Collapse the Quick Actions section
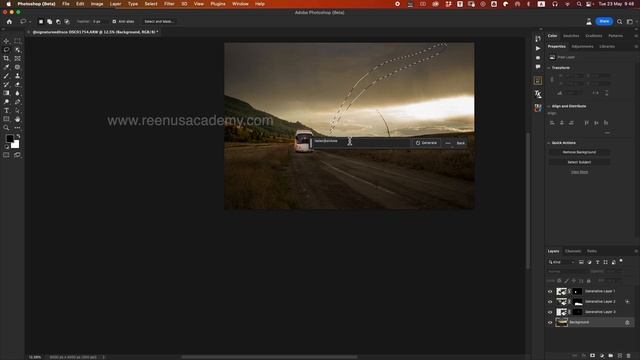 (x=549, y=143)
